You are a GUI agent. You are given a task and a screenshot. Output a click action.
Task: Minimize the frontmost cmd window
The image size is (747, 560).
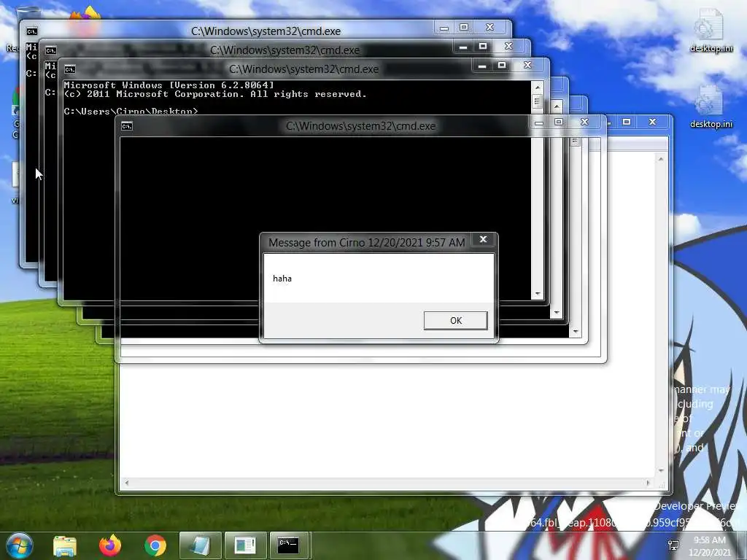(x=539, y=122)
